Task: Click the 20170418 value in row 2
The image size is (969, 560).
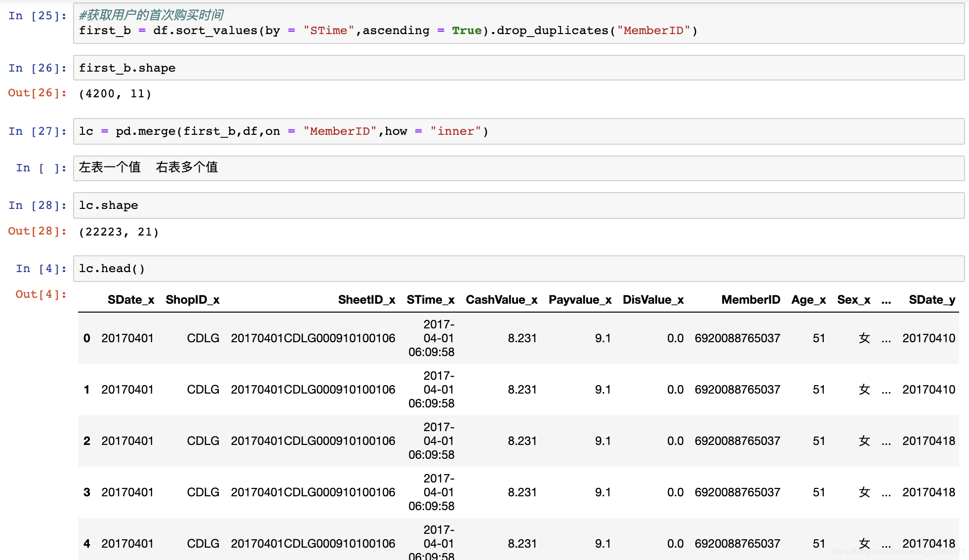Action: pos(929,441)
